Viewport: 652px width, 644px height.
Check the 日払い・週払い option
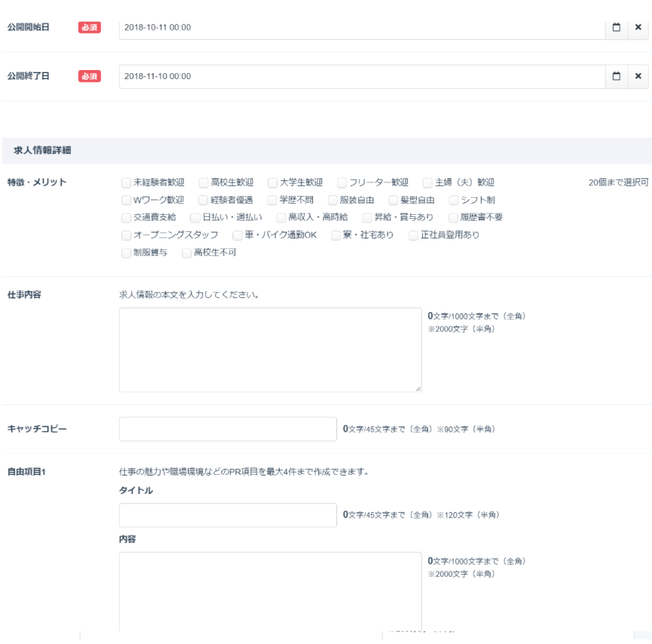195,217
